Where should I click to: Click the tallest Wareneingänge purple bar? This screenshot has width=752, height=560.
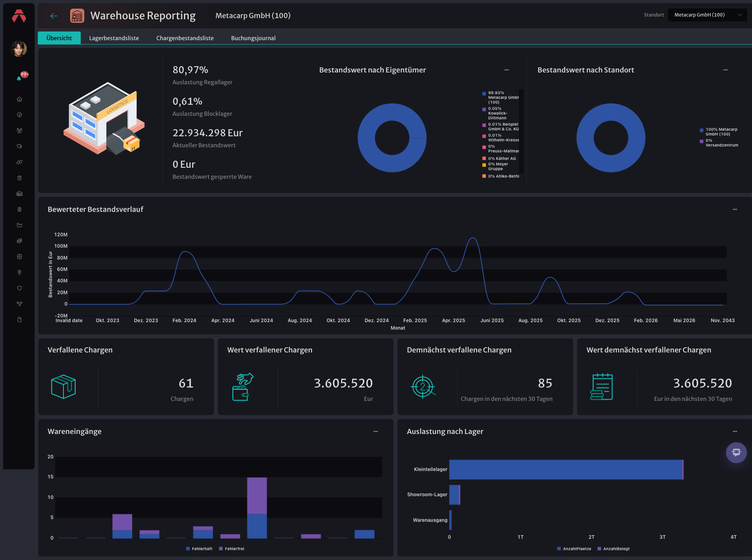257,496
